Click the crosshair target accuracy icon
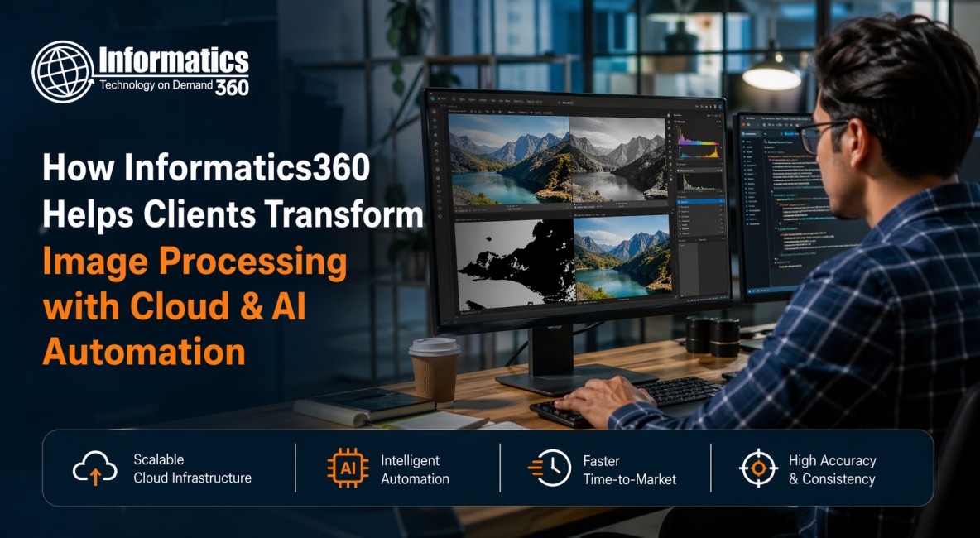 758,468
